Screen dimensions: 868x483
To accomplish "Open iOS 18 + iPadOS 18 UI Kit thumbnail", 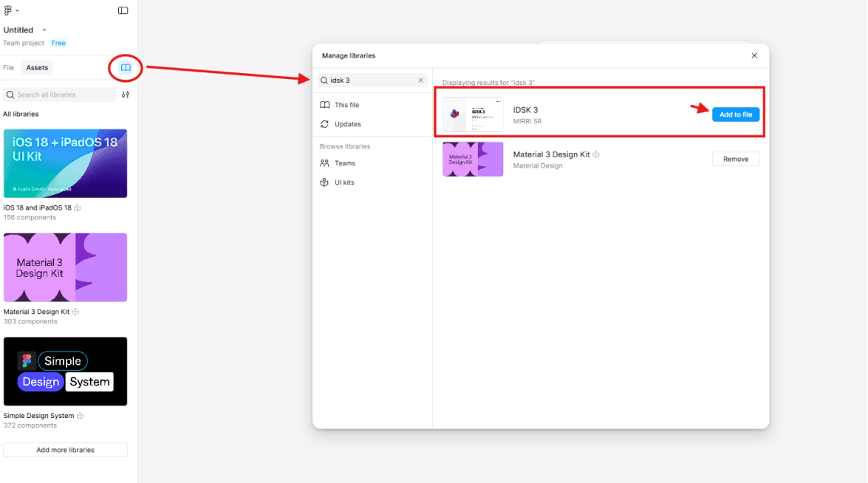I will (x=65, y=163).
